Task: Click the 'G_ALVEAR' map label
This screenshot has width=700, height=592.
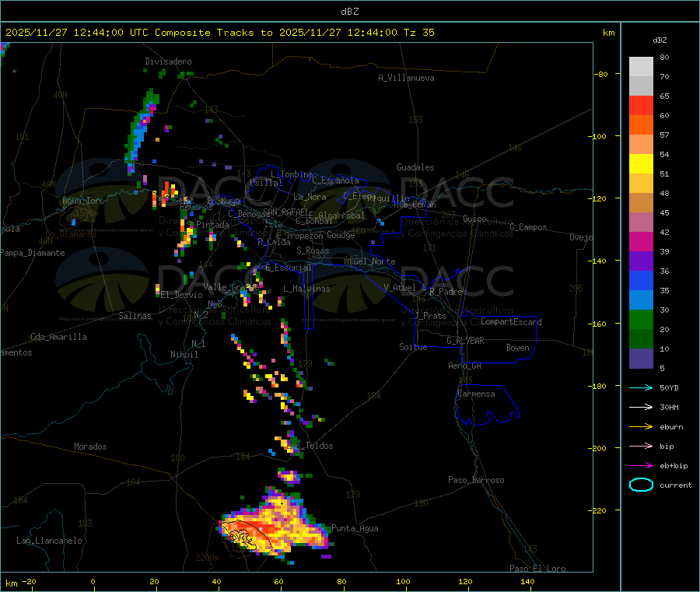Action: 465,341
